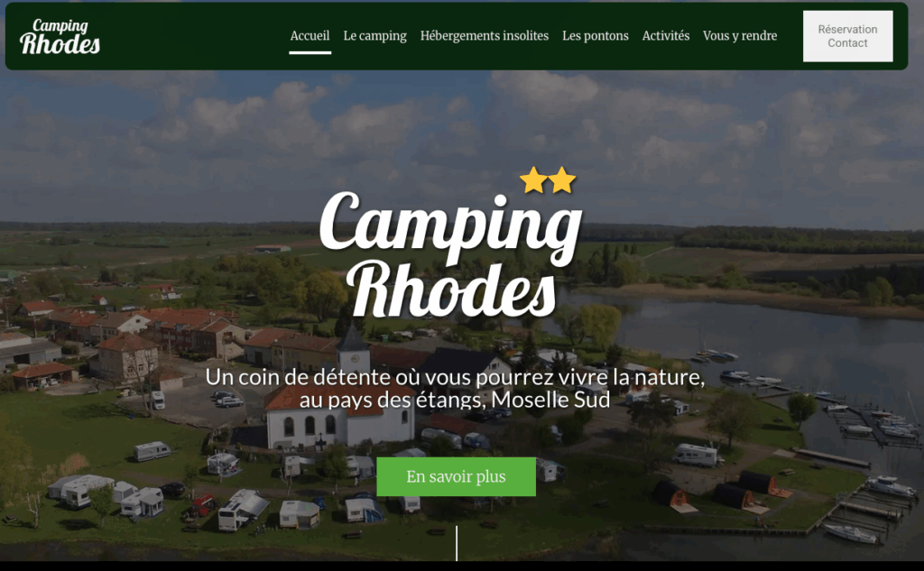Viewport: 924px width, 571px height.
Task: Click the lake area of hero image
Action: (x=796, y=342)
